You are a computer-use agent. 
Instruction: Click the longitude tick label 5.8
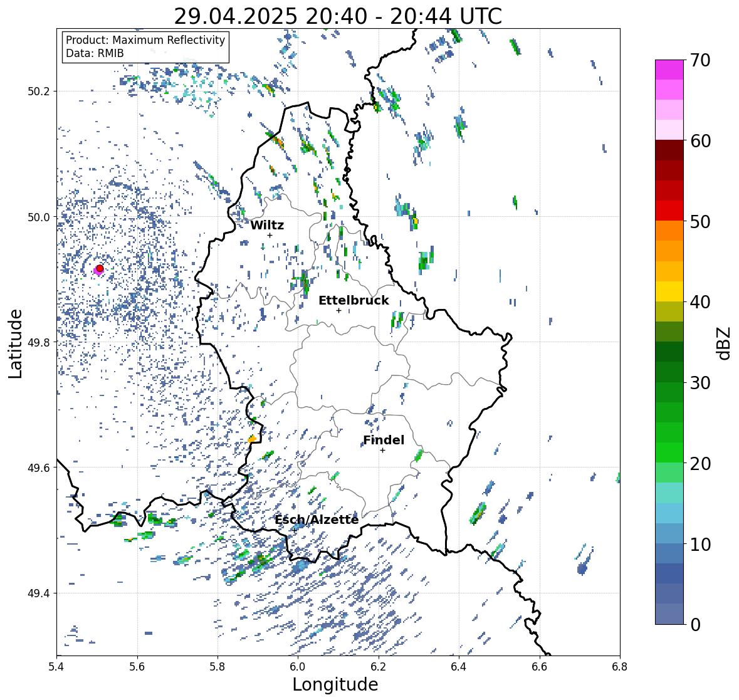[218, 667]
